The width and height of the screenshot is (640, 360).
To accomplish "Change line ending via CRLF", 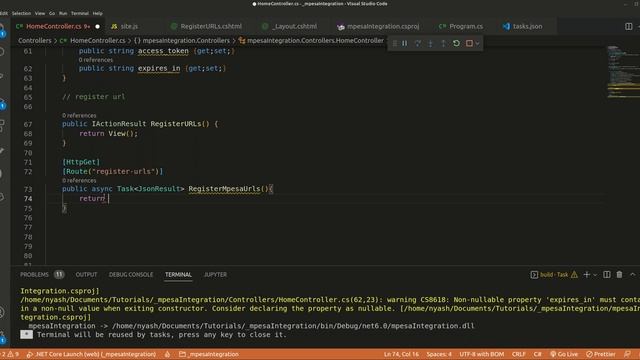I will point(519,354).
